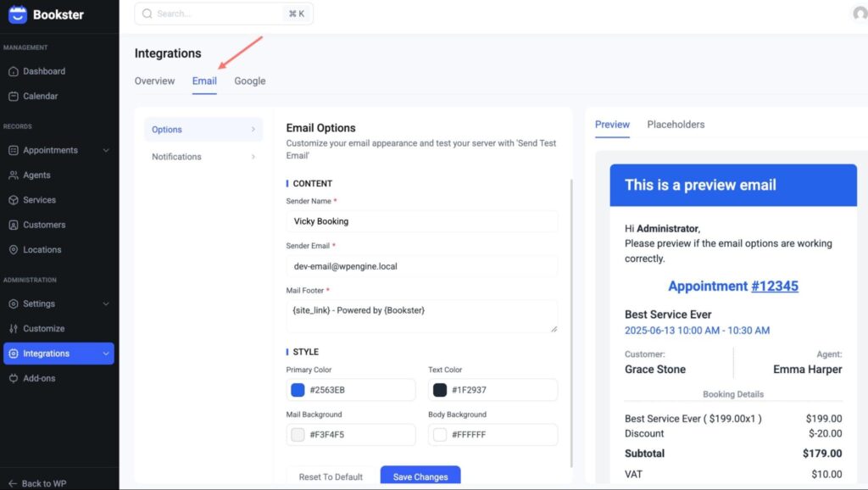Click the Sender Name field
Screen dimensions: 868x490
point(422,221)
